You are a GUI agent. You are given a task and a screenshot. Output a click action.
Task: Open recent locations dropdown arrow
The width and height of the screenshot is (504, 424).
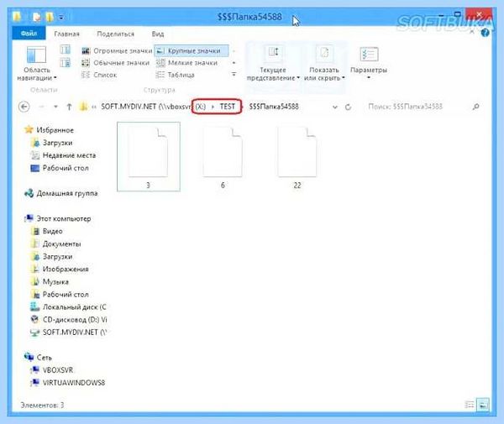55,107
